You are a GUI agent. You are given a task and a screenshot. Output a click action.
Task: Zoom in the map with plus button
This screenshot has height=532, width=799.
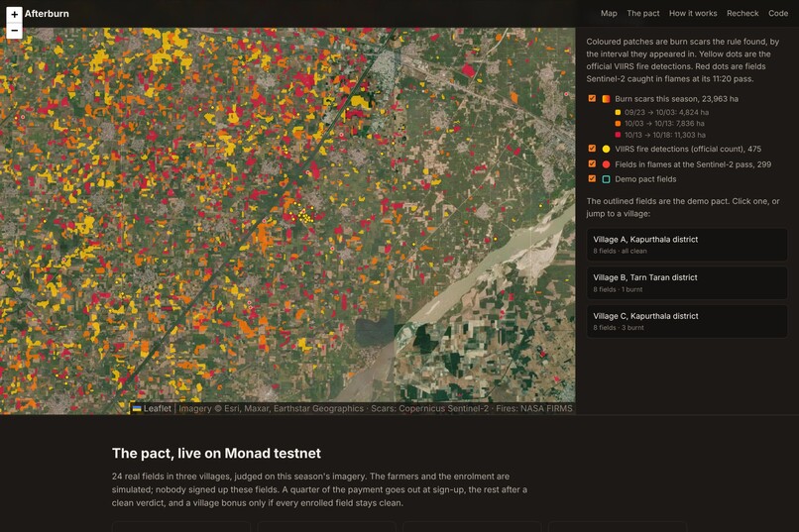pos(14,14)
